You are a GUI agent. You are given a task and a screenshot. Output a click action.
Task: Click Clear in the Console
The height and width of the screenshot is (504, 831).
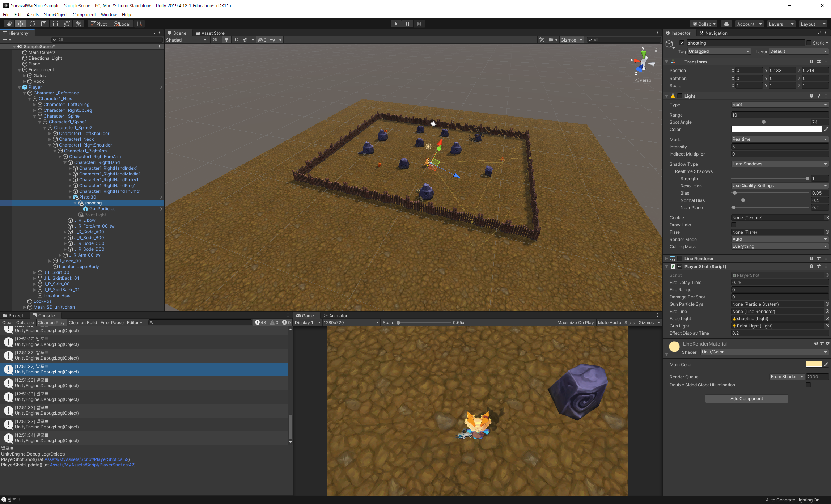(x=7, y=322)
